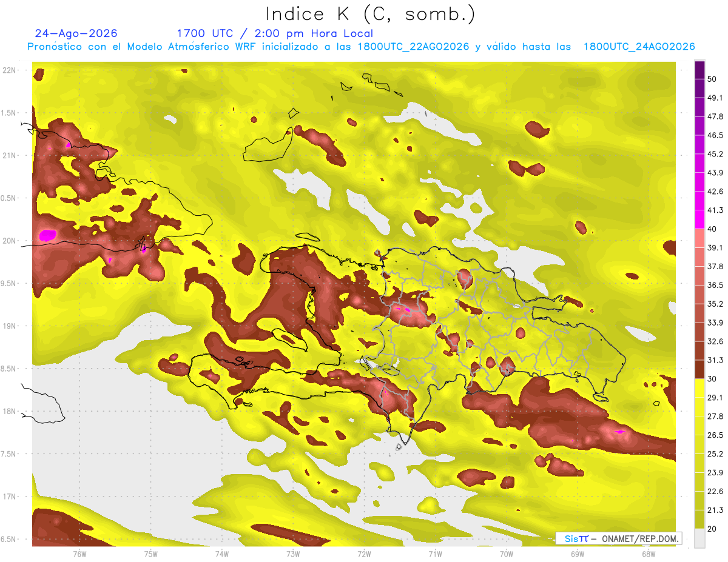Click the latitude label "17N"

9,497
